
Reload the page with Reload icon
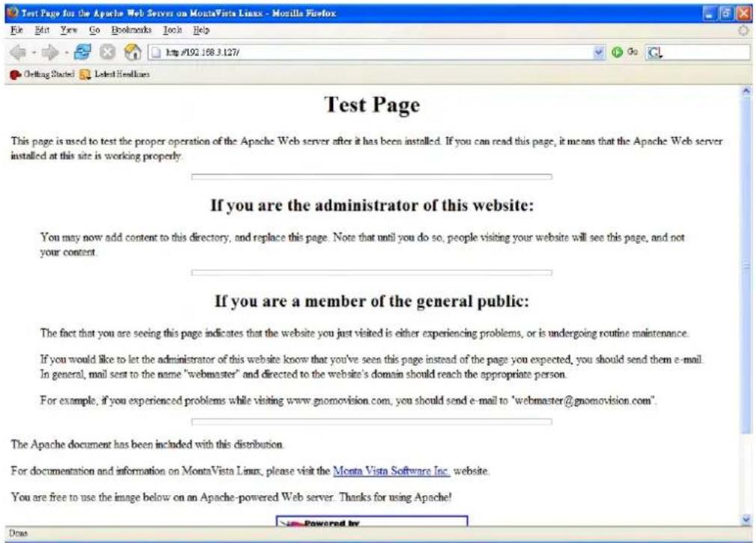[82, 52]
